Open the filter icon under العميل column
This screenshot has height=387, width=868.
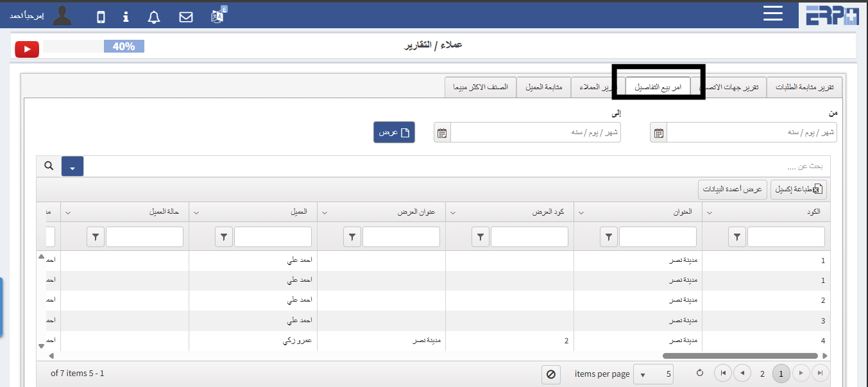click(x=223, y=236)
